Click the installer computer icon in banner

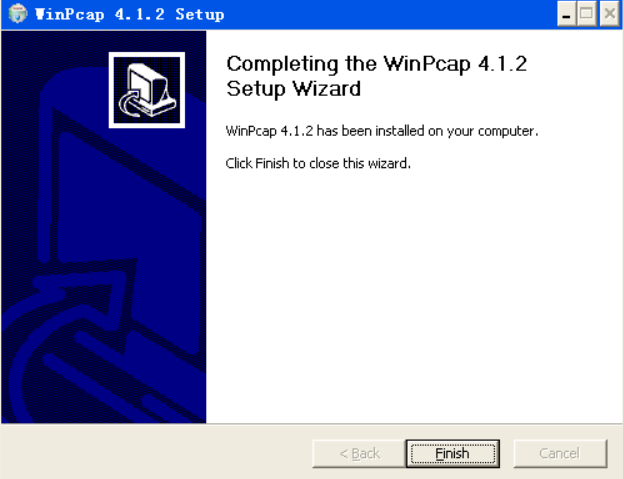pos(147,90)
